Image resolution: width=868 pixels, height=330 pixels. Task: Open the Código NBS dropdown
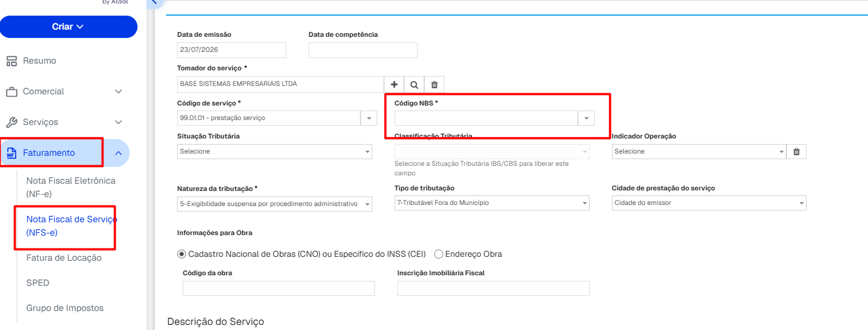click(x=494, y=118)
